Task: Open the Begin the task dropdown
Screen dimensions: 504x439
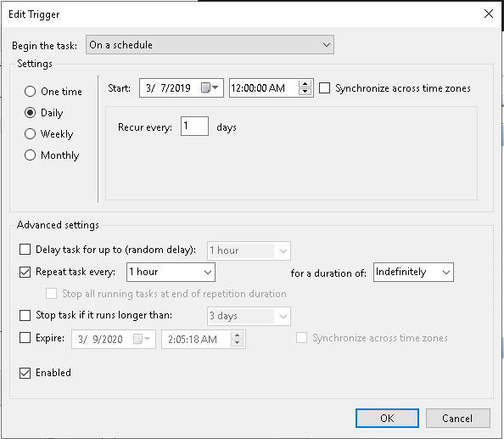Action: [x=210, y=45]
